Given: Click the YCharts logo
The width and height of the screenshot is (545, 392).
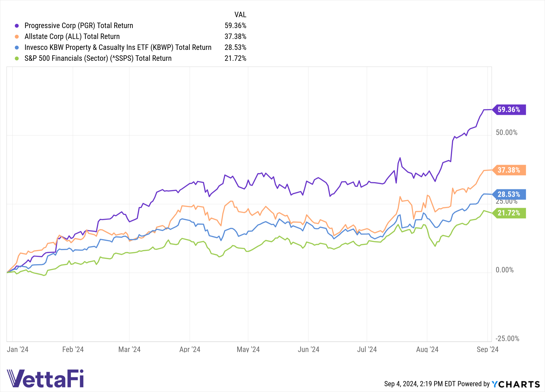Looking at the screenshot, I should coord(516,384).
